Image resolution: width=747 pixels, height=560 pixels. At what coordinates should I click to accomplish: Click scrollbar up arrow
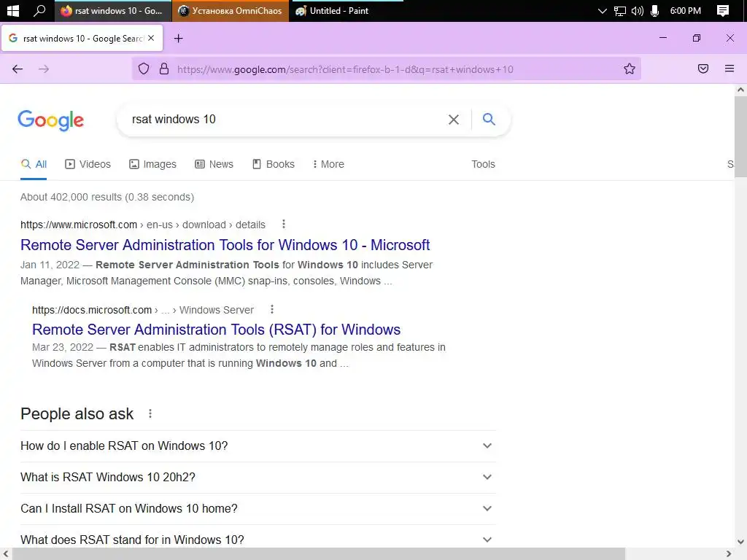click(x=740, y=90)
